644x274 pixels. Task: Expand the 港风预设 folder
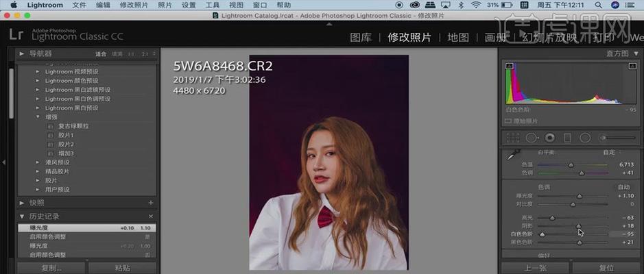pos(38,162)
